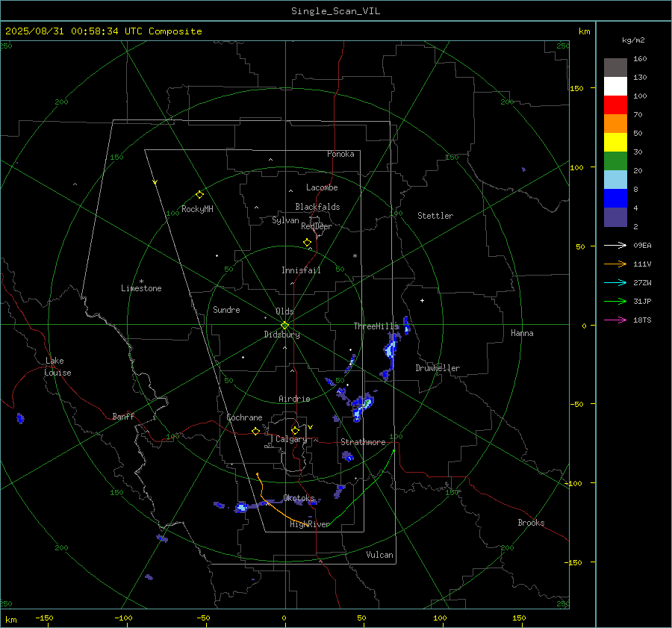The height and width of the screenshot is (628, 672).
Task: Click the Calgary city label
Action: point(291,439)
